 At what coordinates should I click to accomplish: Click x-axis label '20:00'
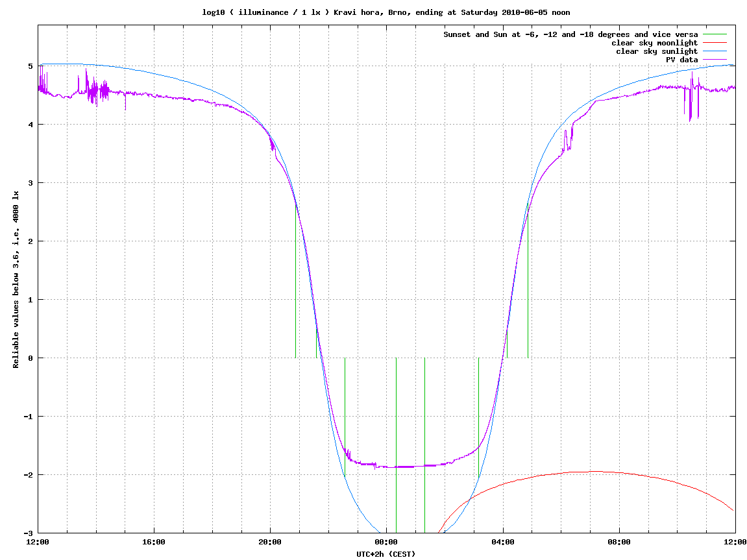coord(270,542)
